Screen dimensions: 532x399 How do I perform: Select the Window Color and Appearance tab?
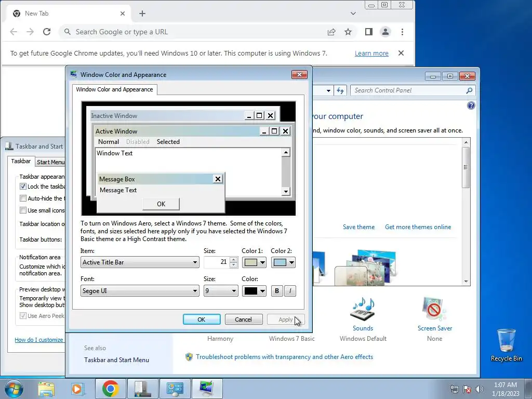[114, 89]
